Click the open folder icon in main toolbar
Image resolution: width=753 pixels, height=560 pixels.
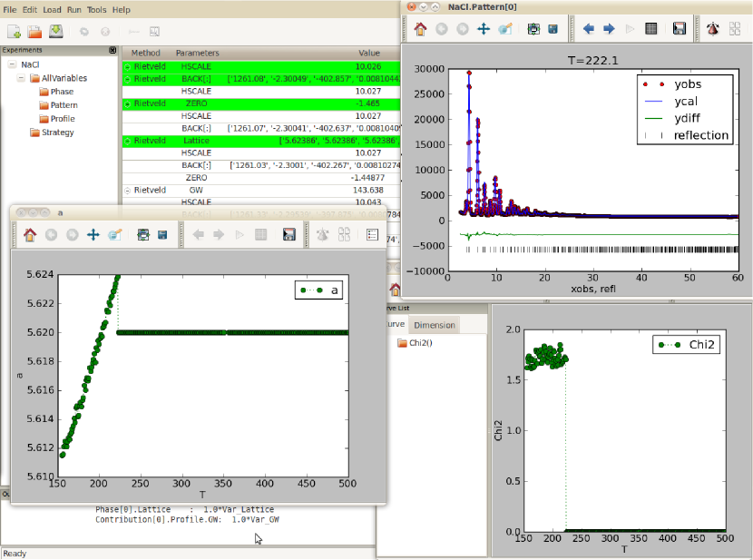[x=35, y=31]
